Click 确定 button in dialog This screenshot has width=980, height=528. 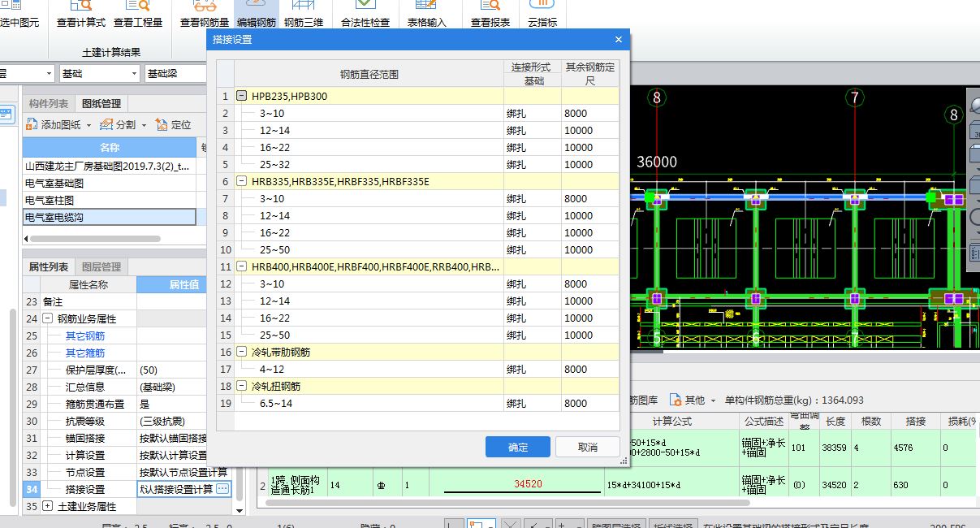[x=518, y=447]
